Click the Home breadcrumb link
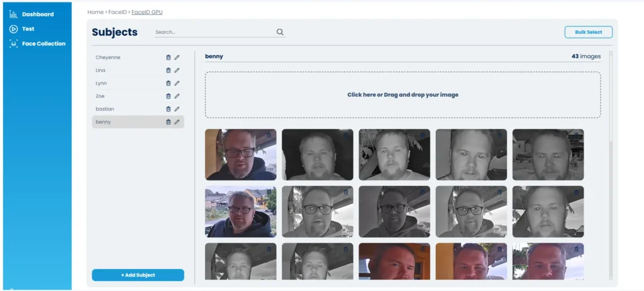Image resolution: width=644 pixels, height=291 pixels. [x=95, y=12]
